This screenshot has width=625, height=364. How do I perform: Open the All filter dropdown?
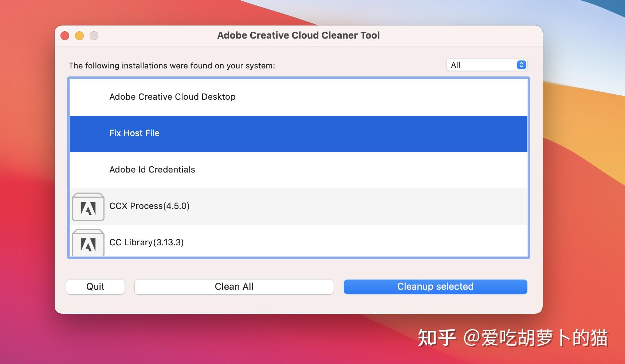pyautogui.click(x=486, y=65)
